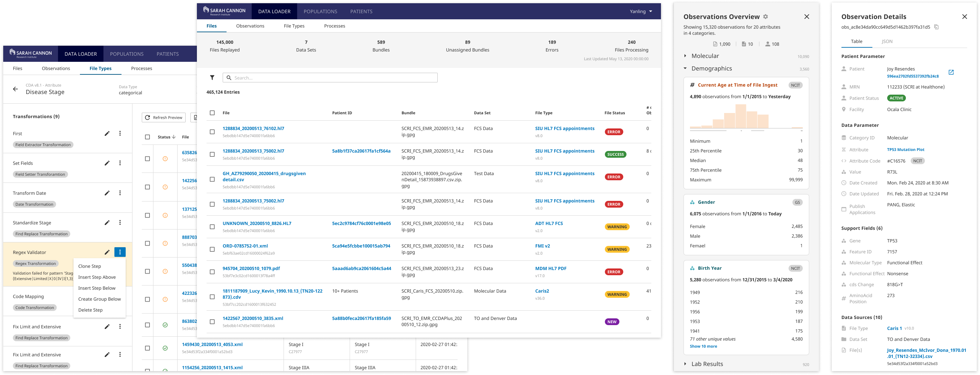Collapse the Demographics category
The width and height of the screenshot is (980, 375).
click(x=685, y=68)
